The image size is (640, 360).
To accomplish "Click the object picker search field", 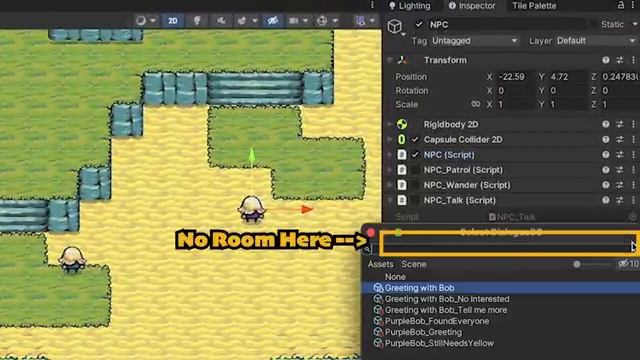I will 500,248.
